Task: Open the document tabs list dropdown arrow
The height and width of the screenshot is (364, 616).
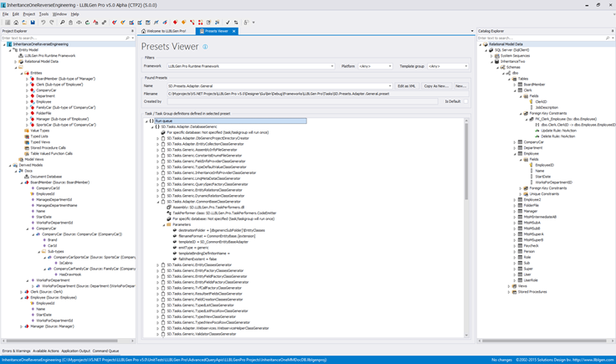Action: pyautogui.click(x=472, y=31)
